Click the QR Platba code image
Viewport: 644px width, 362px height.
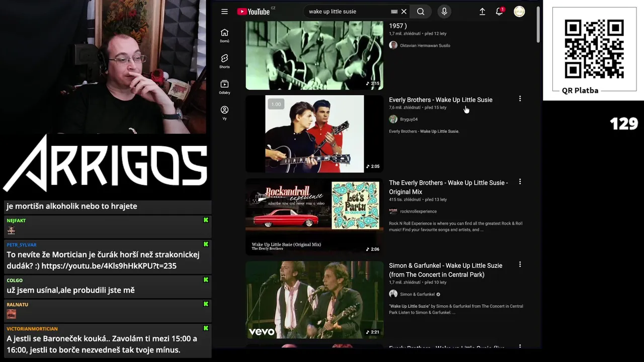pos(594,49)
